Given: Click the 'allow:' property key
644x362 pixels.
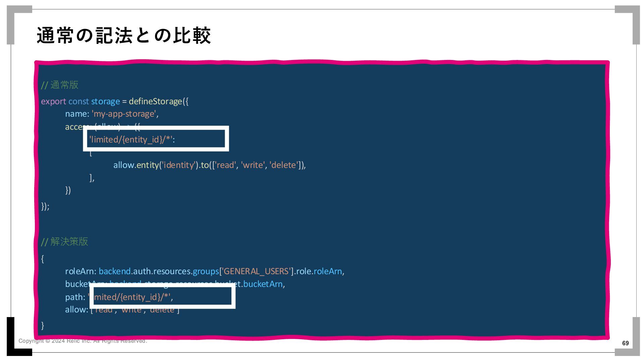Looking at the screenshot, I should [x=76, y=310].
